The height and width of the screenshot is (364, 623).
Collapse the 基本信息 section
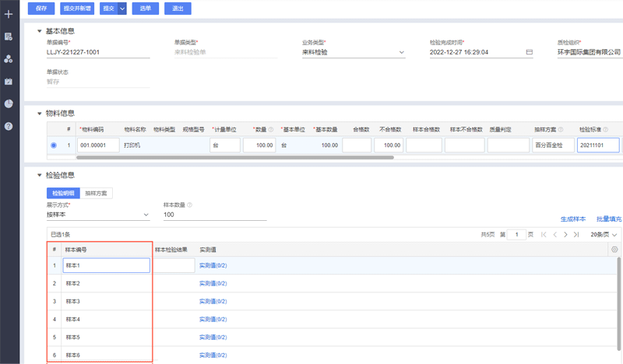40,31
